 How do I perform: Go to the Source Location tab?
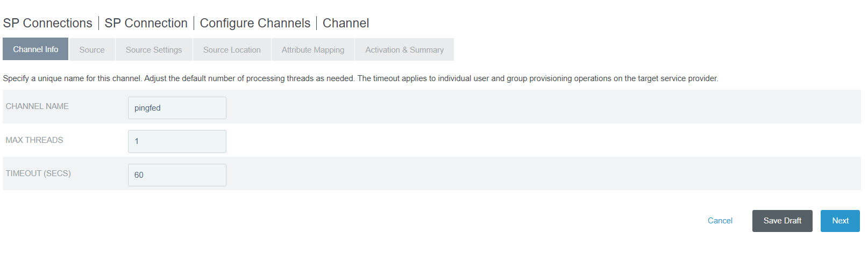(x=232, y=49)
